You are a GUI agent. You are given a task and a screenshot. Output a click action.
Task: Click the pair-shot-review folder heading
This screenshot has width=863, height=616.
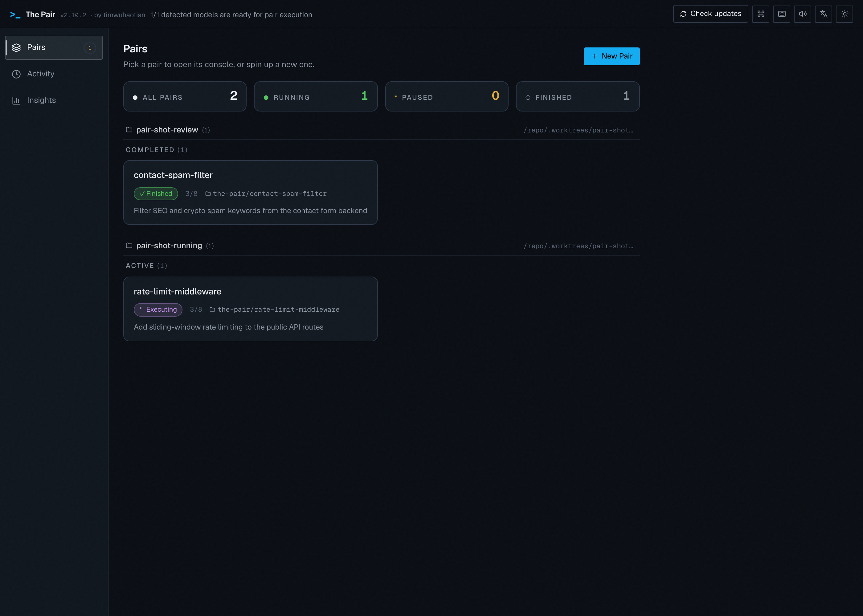tap(167, 130)
